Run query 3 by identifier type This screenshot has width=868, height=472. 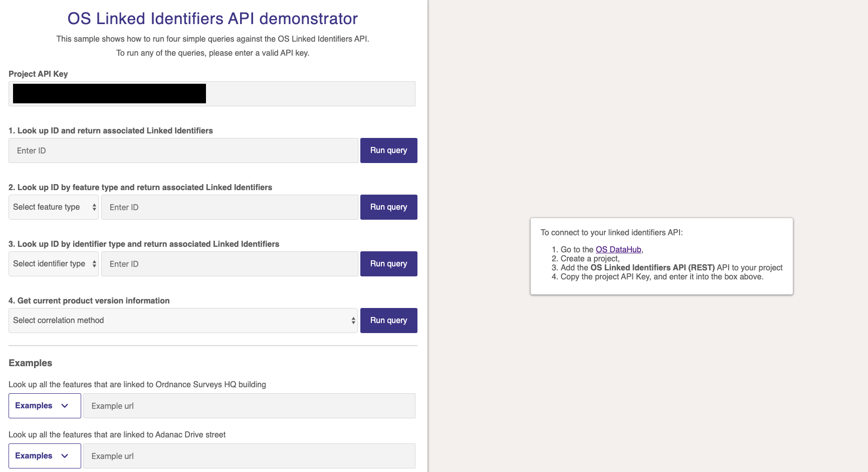tap(388, 264)
